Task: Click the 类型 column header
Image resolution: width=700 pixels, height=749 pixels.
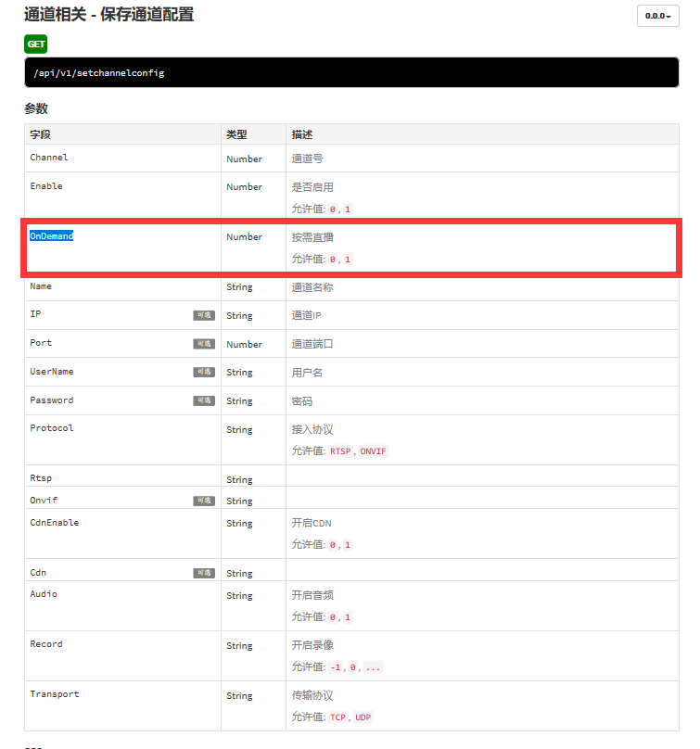Action: (x=236, y=134)
